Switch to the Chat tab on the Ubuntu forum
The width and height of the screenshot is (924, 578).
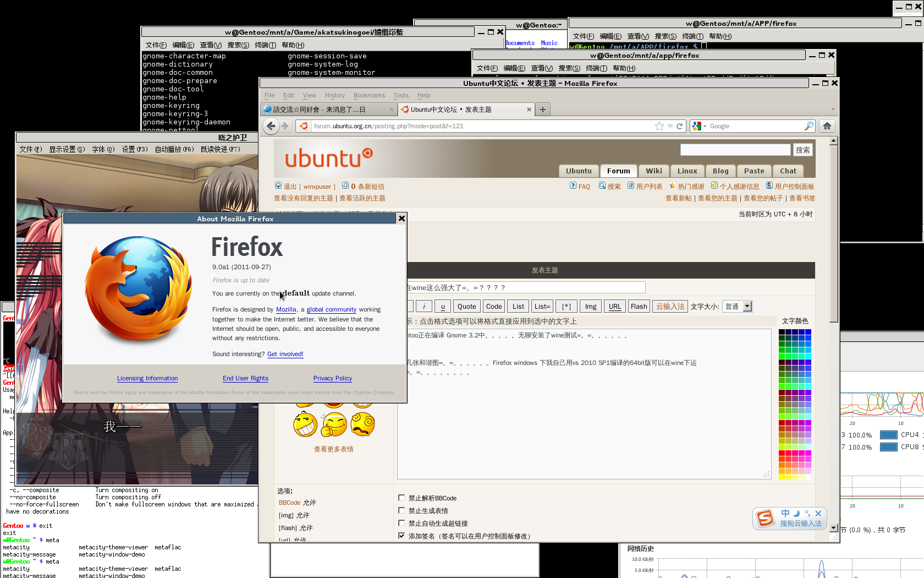pos(788,171)
